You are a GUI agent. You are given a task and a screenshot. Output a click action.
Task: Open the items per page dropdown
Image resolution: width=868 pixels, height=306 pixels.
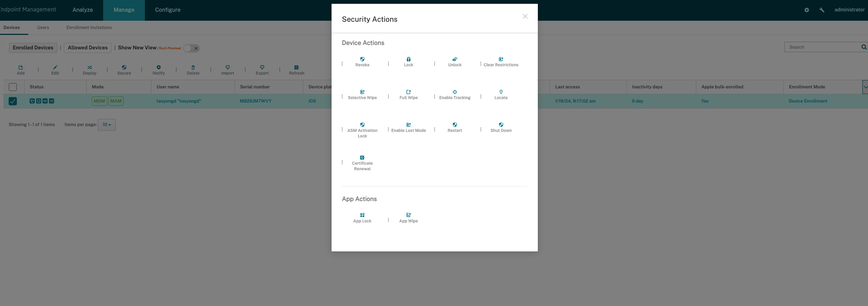pos(107,125)
